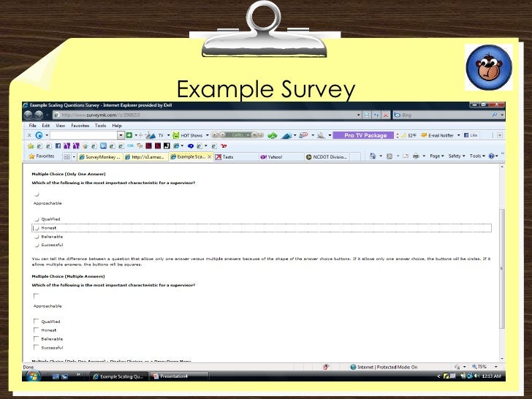Switch to the http://s3.amaz... tab
The image size is (532, 399).
coord(145,156)
